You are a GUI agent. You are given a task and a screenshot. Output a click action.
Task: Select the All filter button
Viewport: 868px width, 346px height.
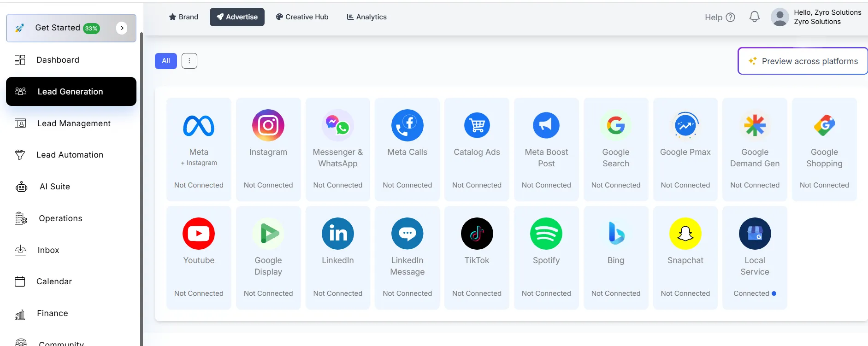[x=165, y=61]
